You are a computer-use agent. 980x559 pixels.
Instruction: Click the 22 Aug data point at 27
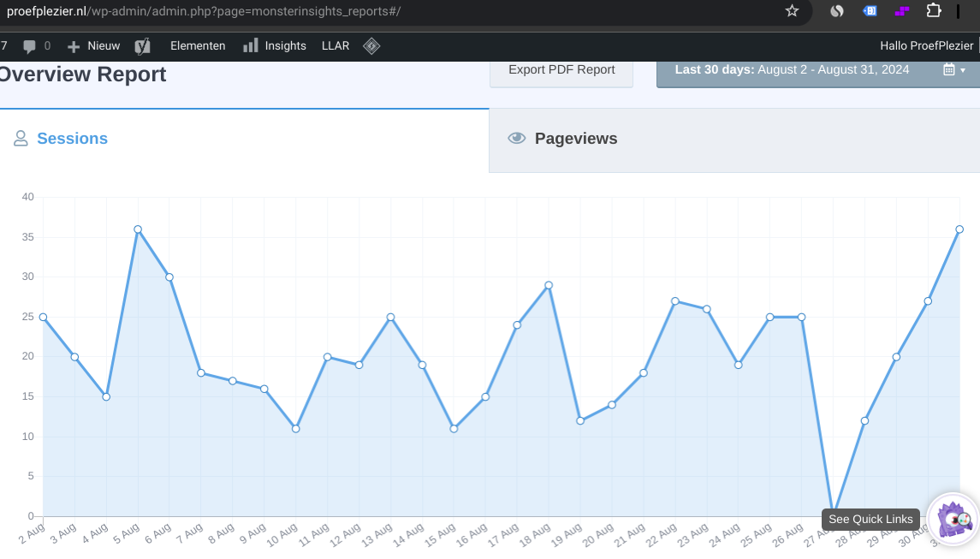coord(675,301)
